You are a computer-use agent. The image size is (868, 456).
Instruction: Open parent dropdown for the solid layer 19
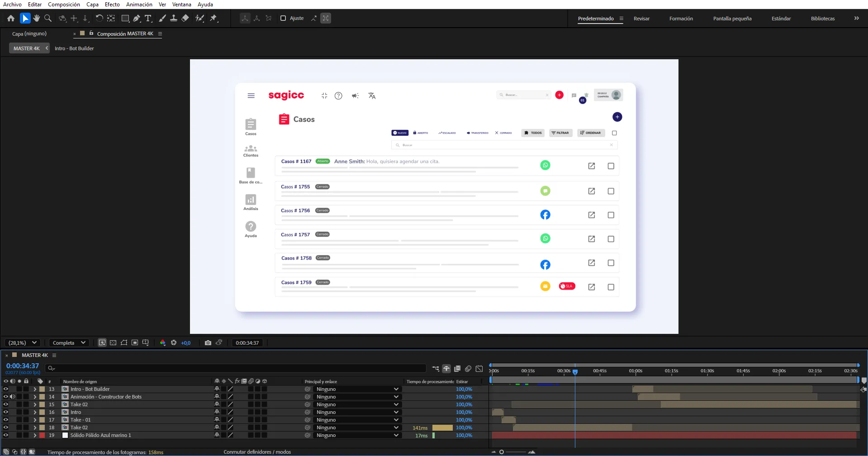pyautogui.click(x=357, y=435)
